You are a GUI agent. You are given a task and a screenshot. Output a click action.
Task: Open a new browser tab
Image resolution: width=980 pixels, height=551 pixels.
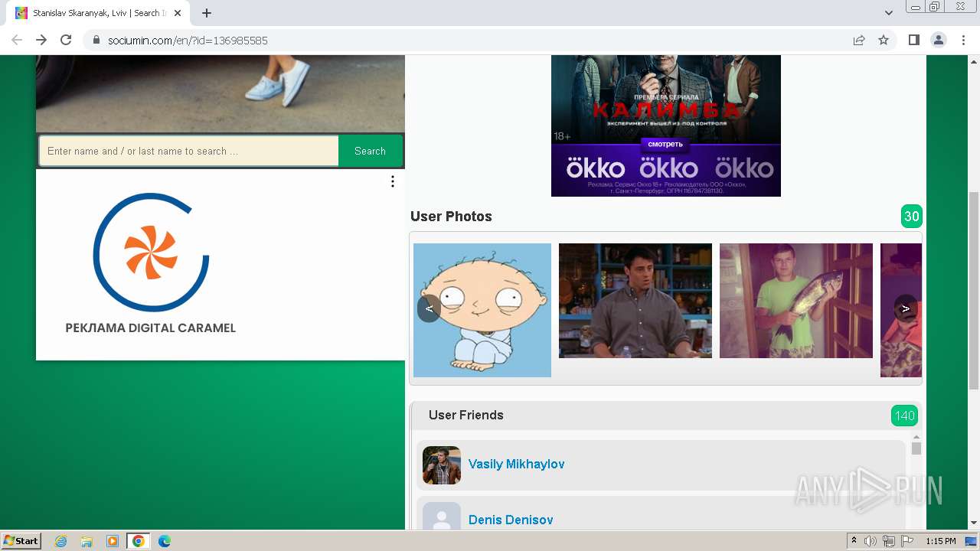click(x=207, y=13)
